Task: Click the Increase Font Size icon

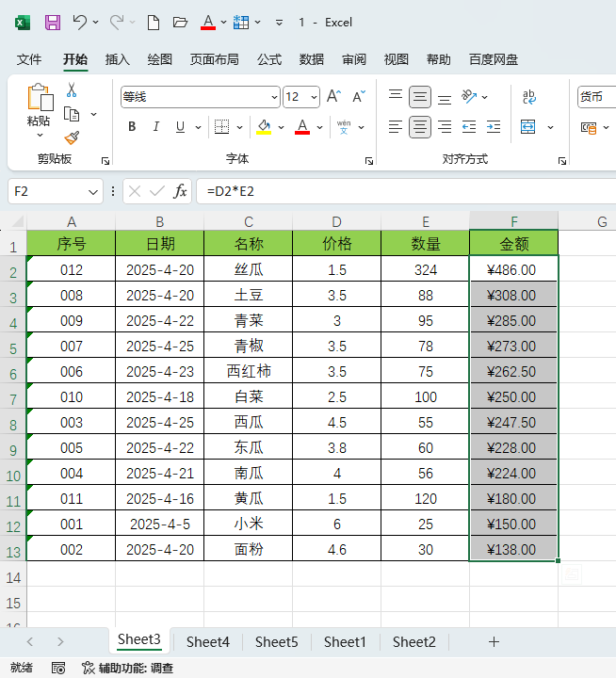Action: point(333,96)
